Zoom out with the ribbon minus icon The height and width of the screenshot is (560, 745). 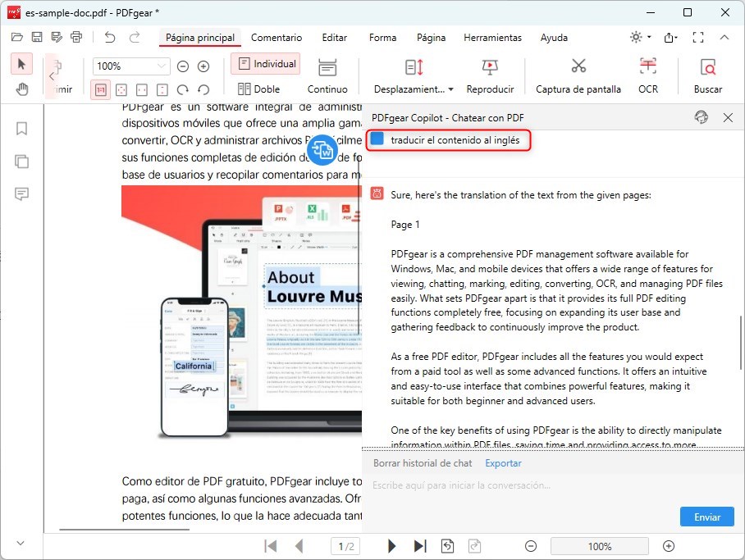(x=183, y=66)
